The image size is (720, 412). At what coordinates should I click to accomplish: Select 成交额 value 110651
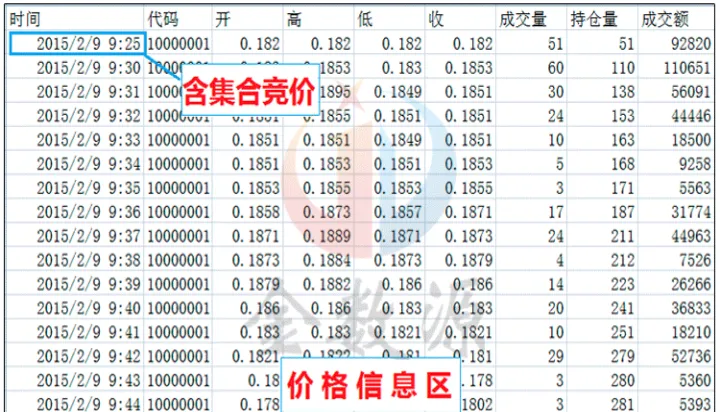pyautogui.click(x=687, y=68)
